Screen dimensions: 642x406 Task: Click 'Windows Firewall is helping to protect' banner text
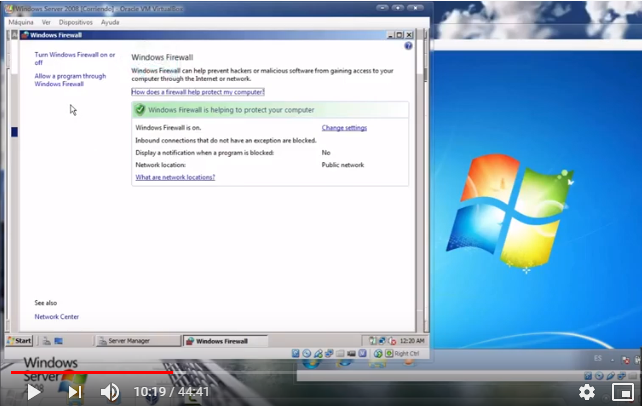coord(231,110)
